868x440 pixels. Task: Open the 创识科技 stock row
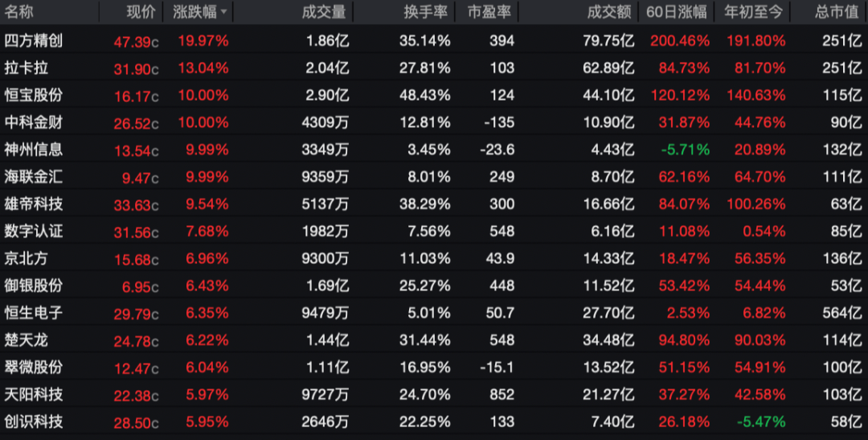tap(33, 421)
